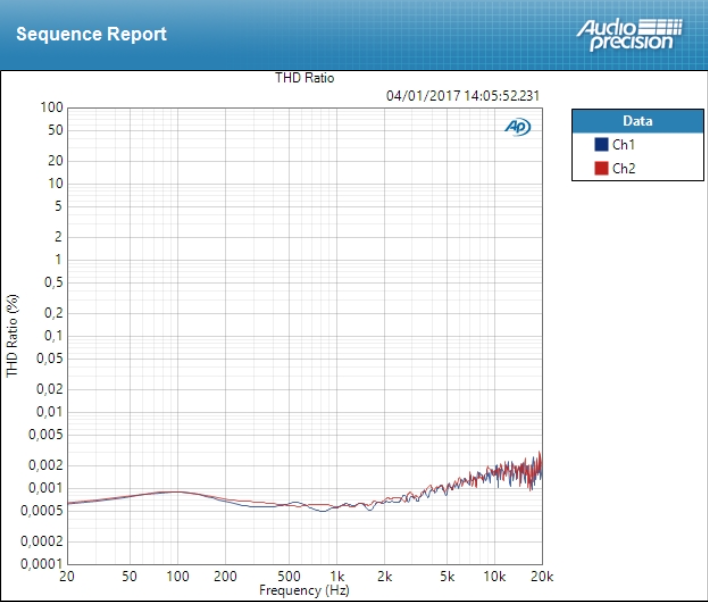This screenshot has height=602, width=708.
Task: Click the 100 tick at top of Y axis
Action: pos(52,107)
